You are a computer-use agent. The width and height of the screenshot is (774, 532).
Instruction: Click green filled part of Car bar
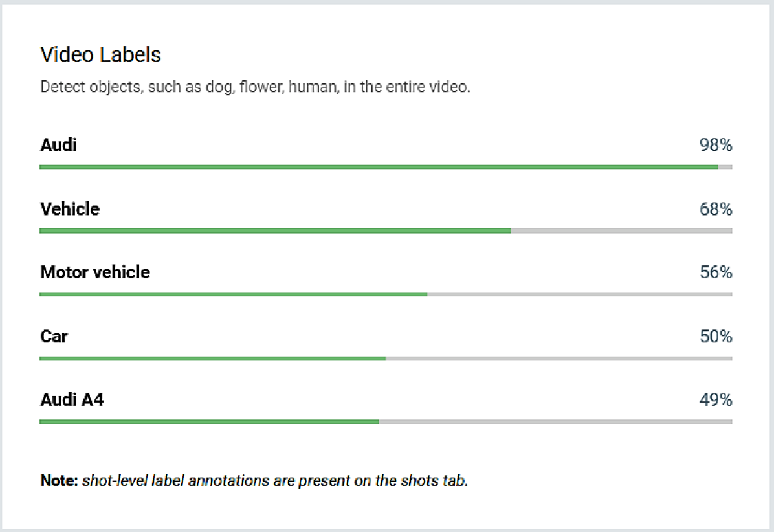212,358
